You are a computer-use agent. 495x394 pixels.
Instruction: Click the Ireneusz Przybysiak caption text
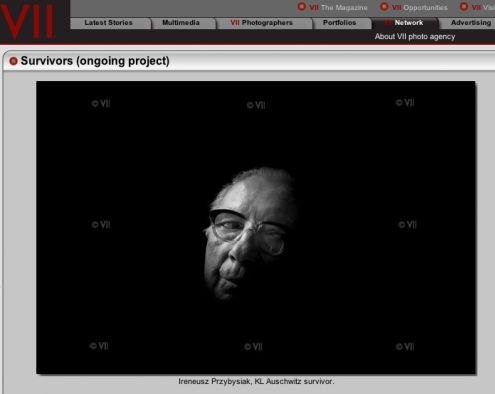256,381
